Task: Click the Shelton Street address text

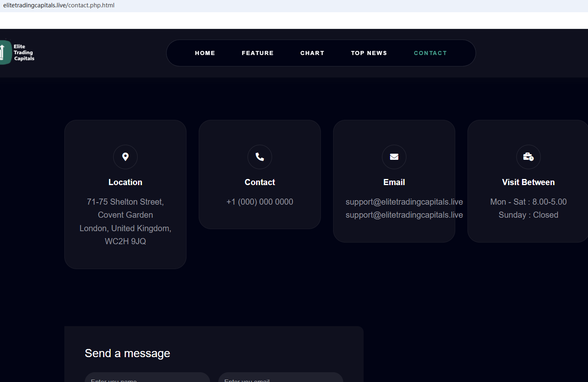Action: click(x=125, y=202)
